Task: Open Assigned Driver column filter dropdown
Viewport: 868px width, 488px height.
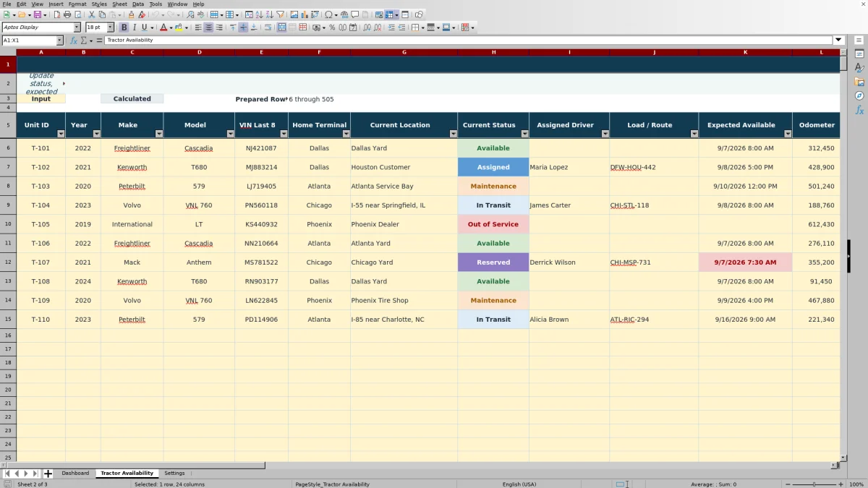Action: (605, 134)
